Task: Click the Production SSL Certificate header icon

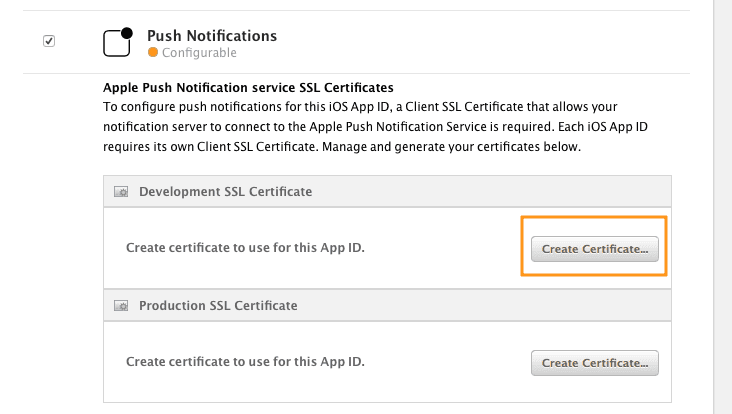Action: click(121, 306)
